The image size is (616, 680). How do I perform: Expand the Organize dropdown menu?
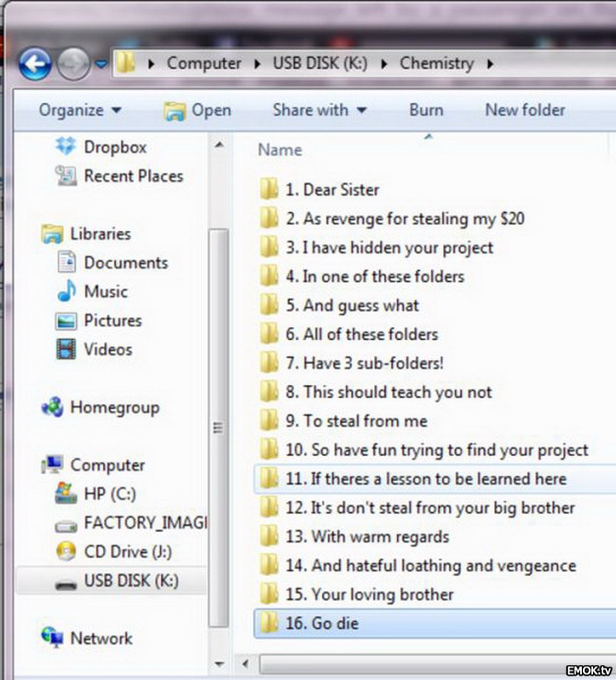[80, 110]
